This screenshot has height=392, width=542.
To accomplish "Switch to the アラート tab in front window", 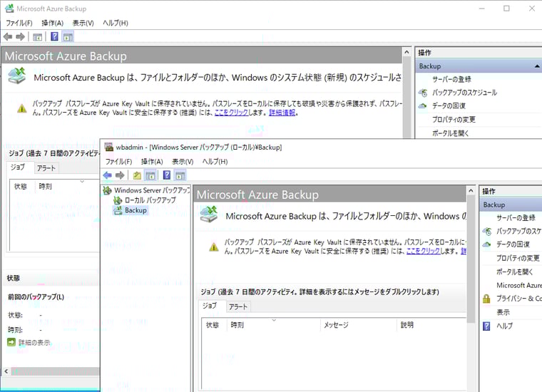I will pos(238,306).
